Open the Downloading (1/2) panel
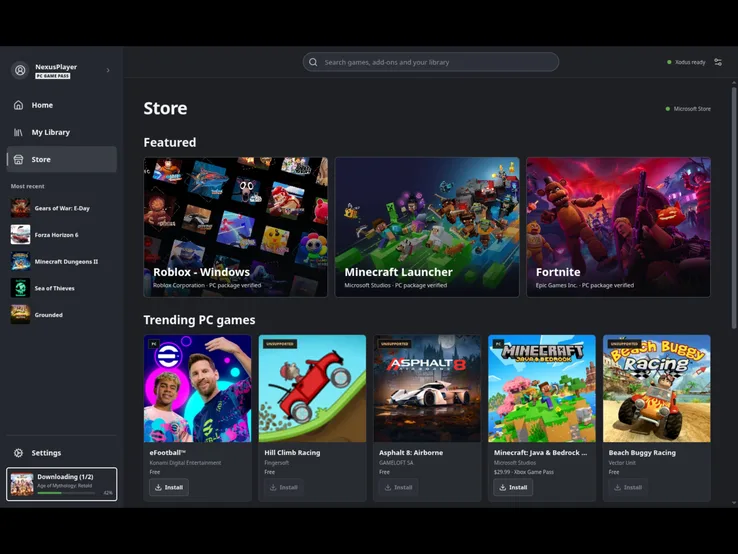The height and width of the screenshot is (554, 738). click(62, 484)
